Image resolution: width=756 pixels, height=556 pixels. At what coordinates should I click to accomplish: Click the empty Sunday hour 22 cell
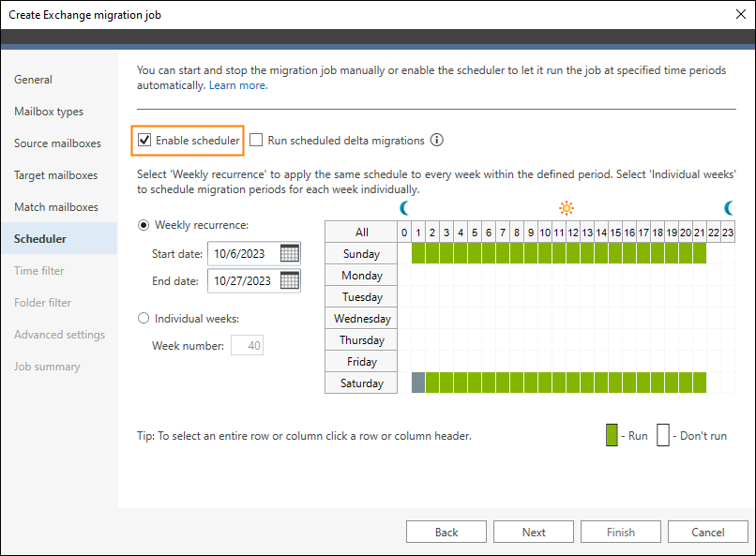pyautogui.click(x=714, y=253)
